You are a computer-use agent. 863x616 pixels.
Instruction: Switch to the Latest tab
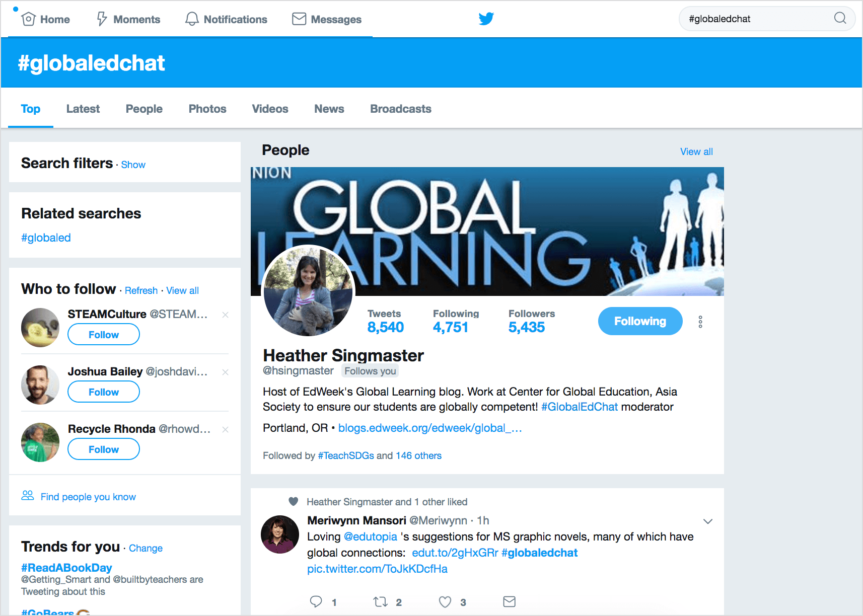click(x=83, y=109)
